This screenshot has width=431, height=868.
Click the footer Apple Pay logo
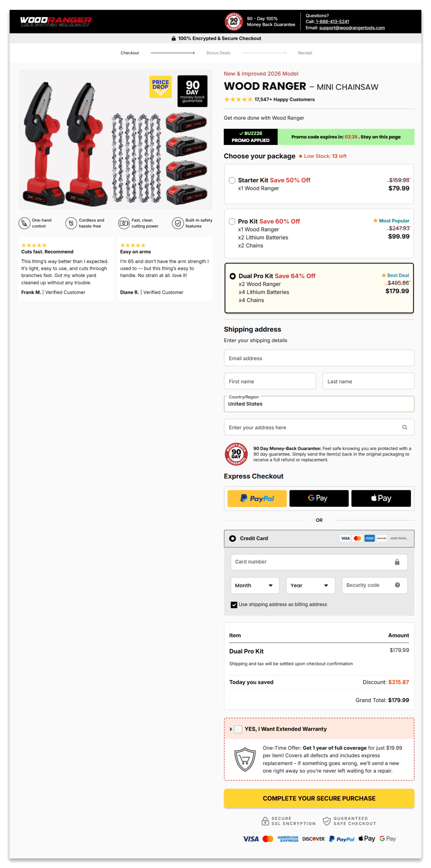tap(367, 838)
